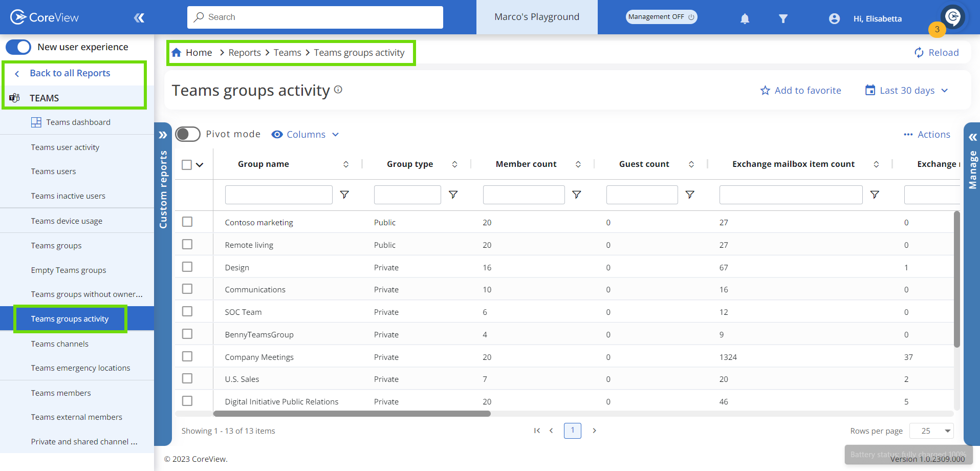This screenshot has width=980, height=471.
Task: Open the selection options chevron in header
Action: [200, 165]
